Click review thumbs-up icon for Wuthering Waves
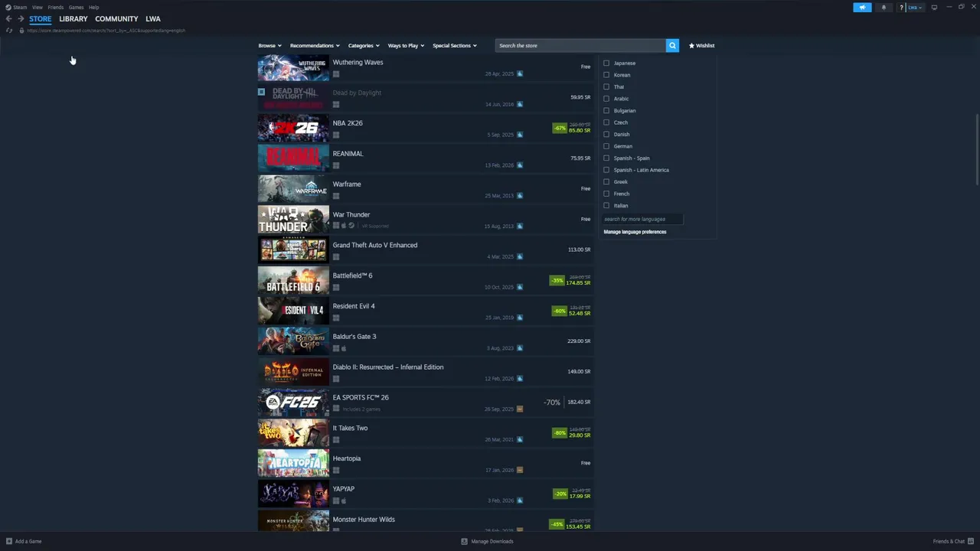Viewport: 980px width, 551px height. [520, 73]
